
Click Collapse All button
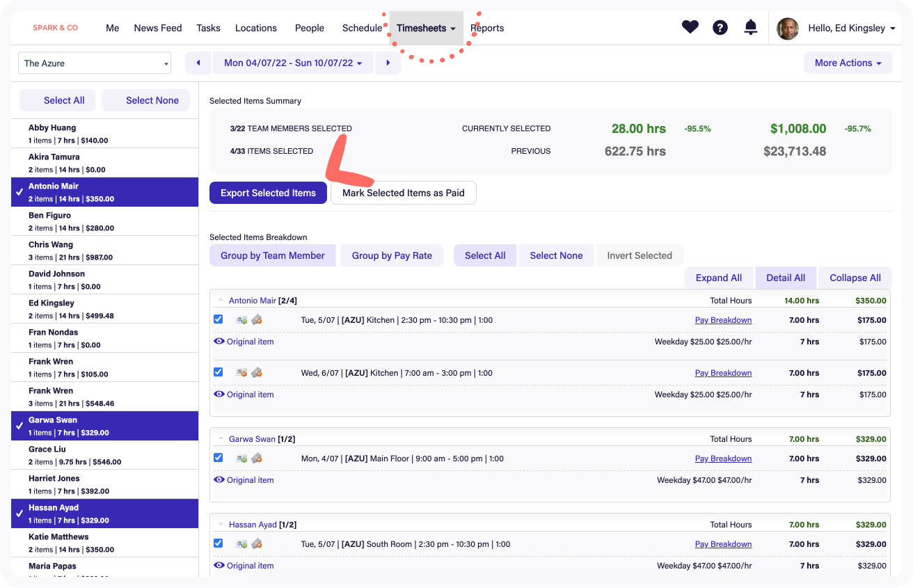(855, 278)
